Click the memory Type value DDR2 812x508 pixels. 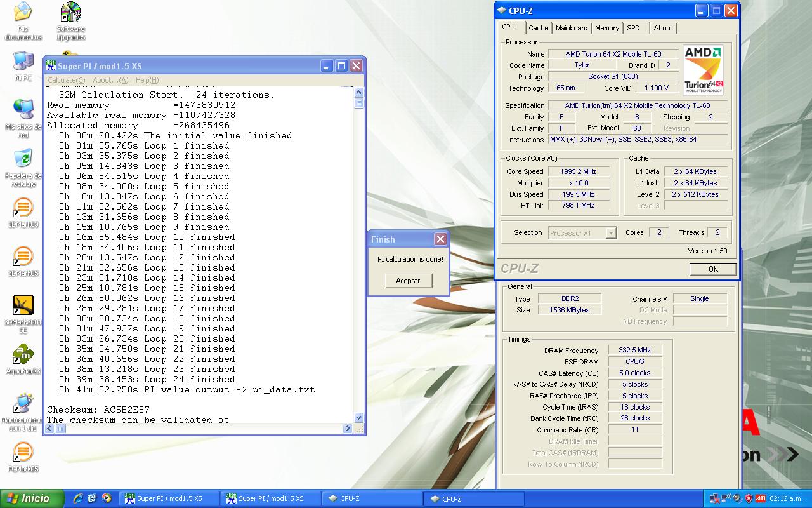point(569,298)
